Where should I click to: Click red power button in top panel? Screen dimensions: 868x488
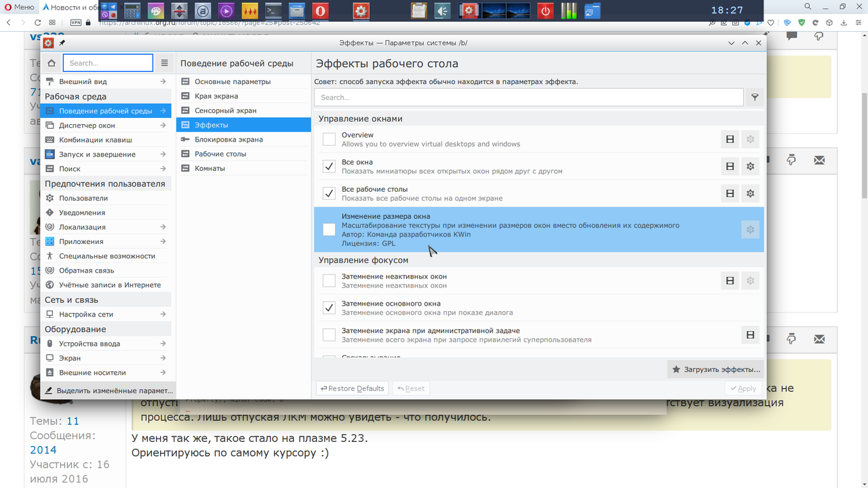coord(545,11)
